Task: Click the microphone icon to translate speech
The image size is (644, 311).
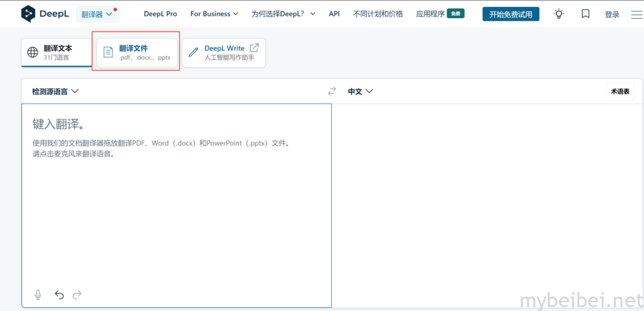Action: 38,295
